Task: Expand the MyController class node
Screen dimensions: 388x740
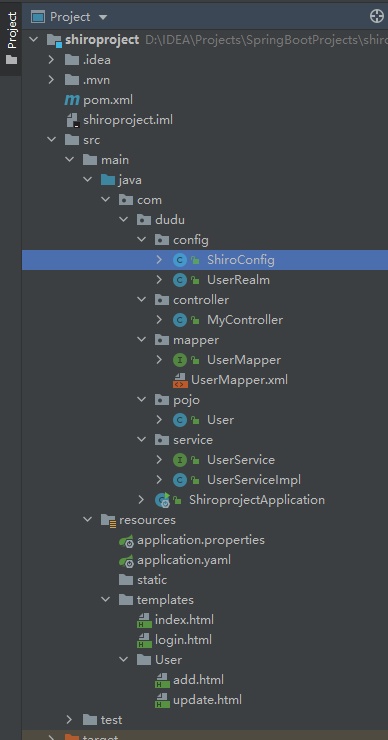Action: click(x=159, y=320)
